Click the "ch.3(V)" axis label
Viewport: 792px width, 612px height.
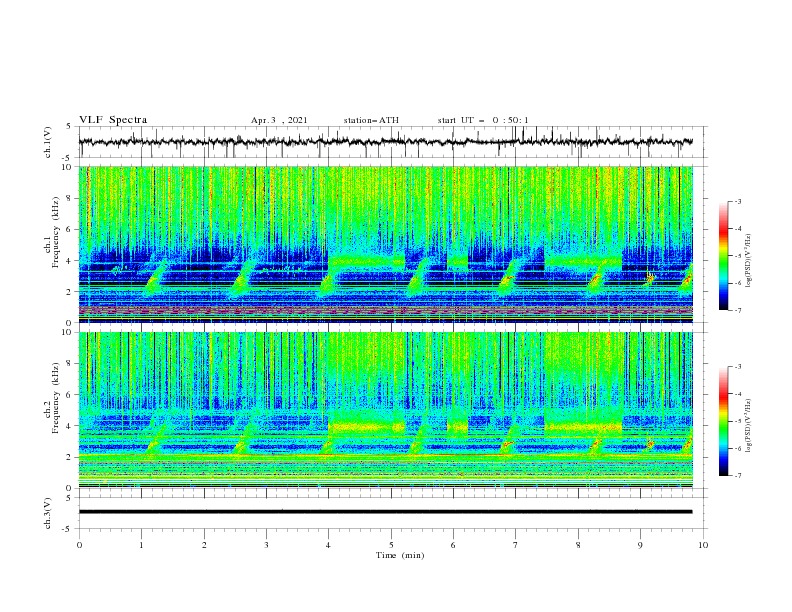pos(48,513)
